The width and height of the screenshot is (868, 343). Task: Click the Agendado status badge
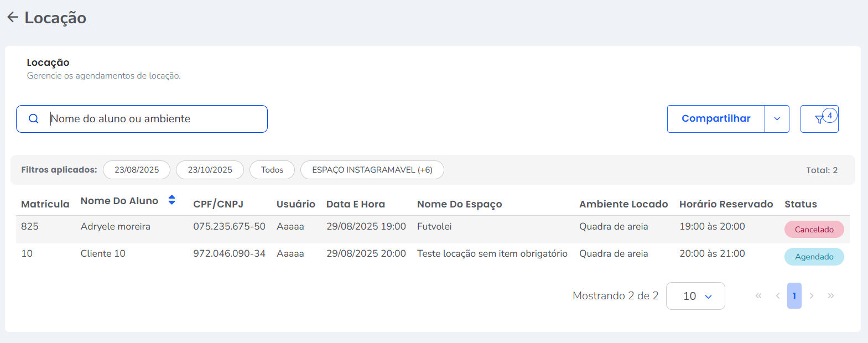click(814, 257)
